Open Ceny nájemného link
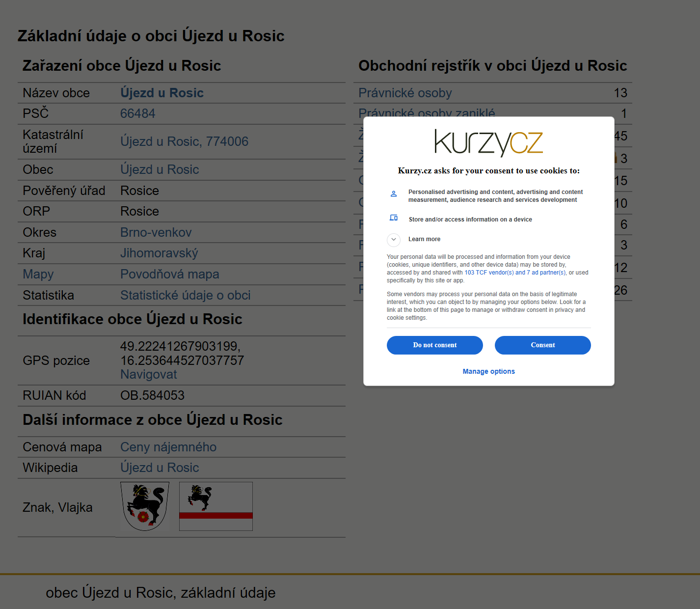The width and height of the screenshot is (700, 609). [x=168, y=447]
